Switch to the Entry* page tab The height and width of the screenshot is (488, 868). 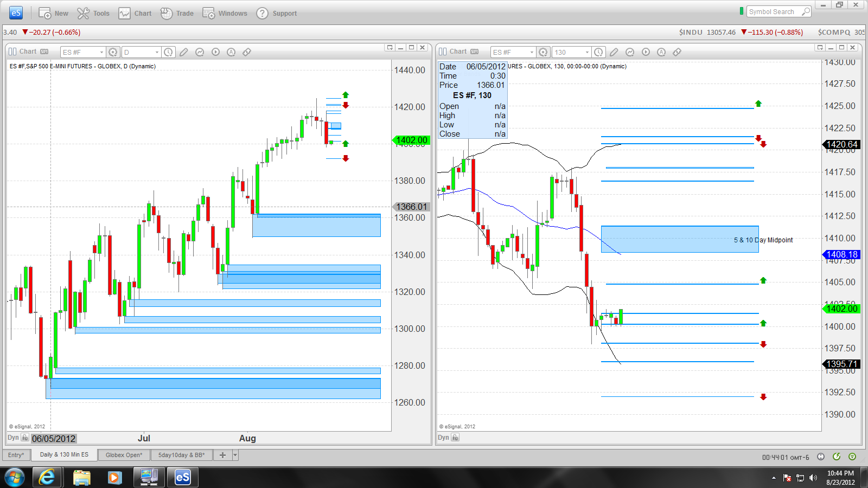pos(16,455)
